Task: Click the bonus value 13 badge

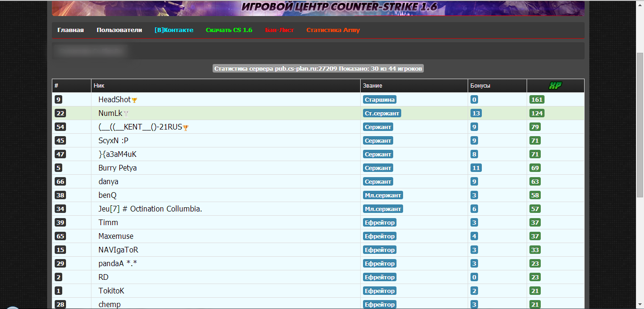Action: [476, 114]
